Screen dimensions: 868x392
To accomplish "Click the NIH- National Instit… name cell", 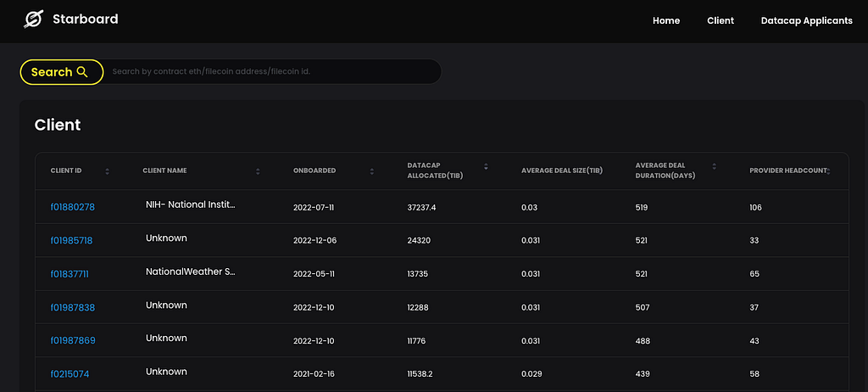I will click(x=191, y=204).
